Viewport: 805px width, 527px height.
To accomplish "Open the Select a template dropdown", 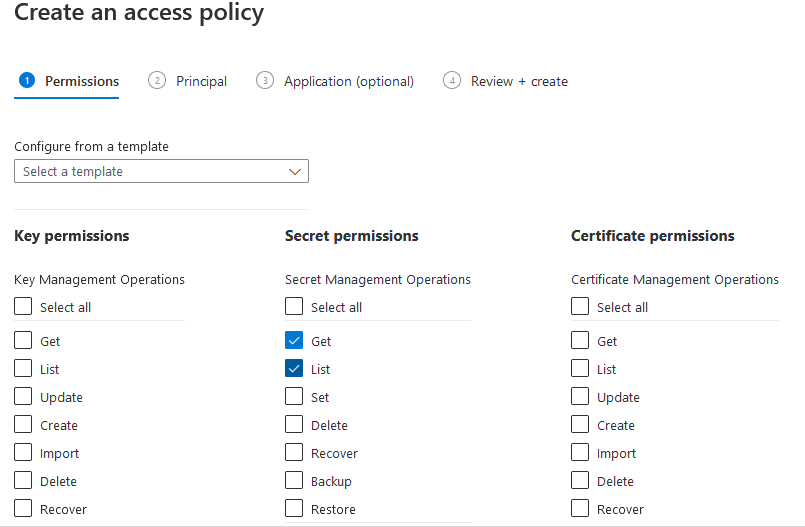I will coord(161,171).
